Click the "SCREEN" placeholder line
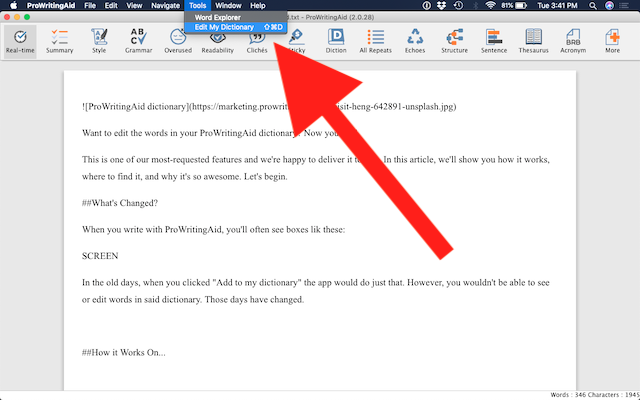This screenshot has height=400, width=640. point(100,256)
